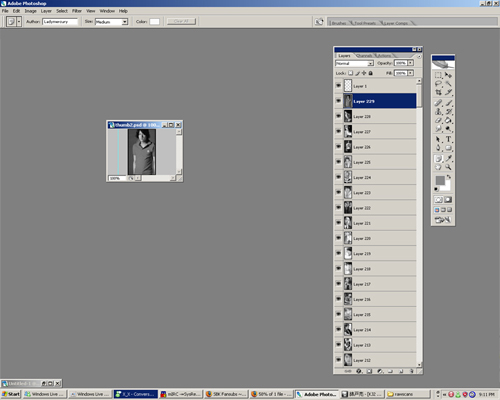Viewport: 500px width, 400px height.
Task: Open the Filter menu
Action: [x=77, y=11]
